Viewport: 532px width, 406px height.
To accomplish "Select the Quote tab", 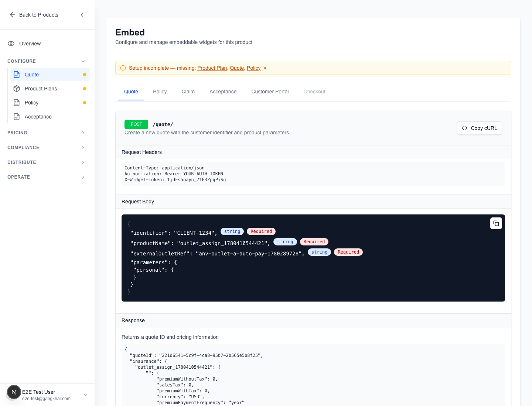I will coord(131,92).
